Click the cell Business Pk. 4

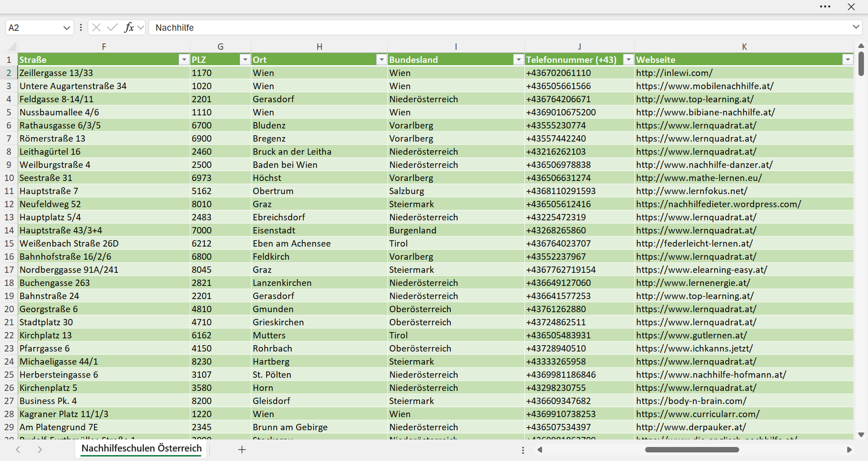[104, 401]
